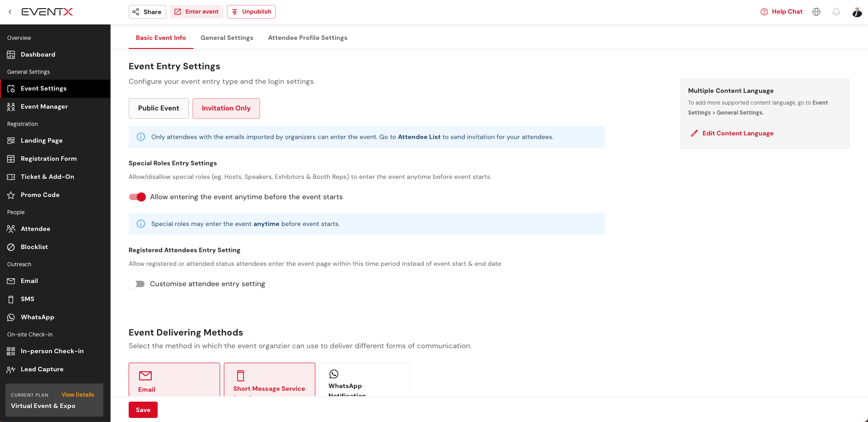Click the Edit Content Language link
Screen dimensions: 868x422
click(x=738, y=133)
